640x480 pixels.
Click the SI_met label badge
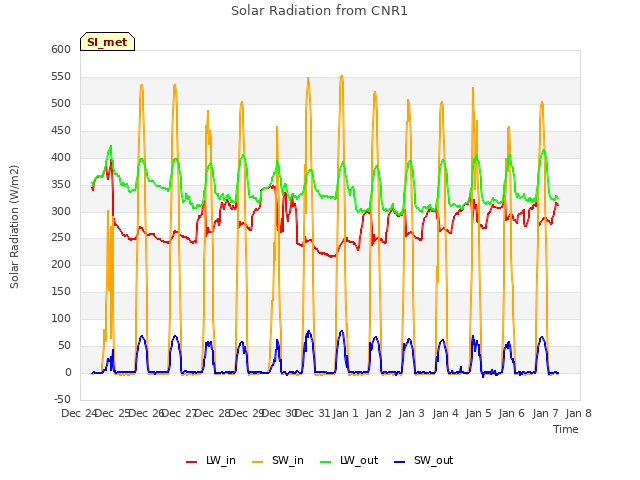click(x=107, y=42)
